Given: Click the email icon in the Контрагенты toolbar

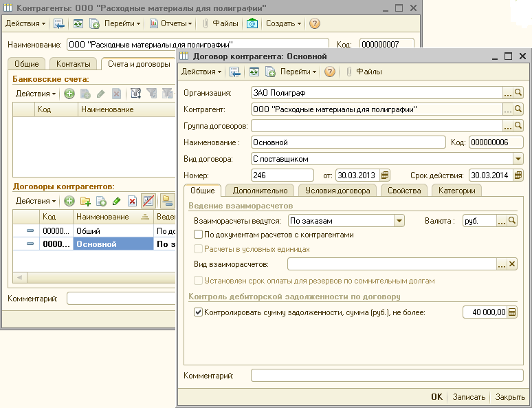Looking at the screenshot, I should [x=252, y=23].
